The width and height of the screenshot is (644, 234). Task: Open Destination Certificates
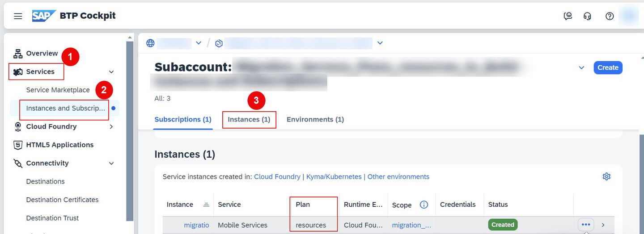click(63, 200)
